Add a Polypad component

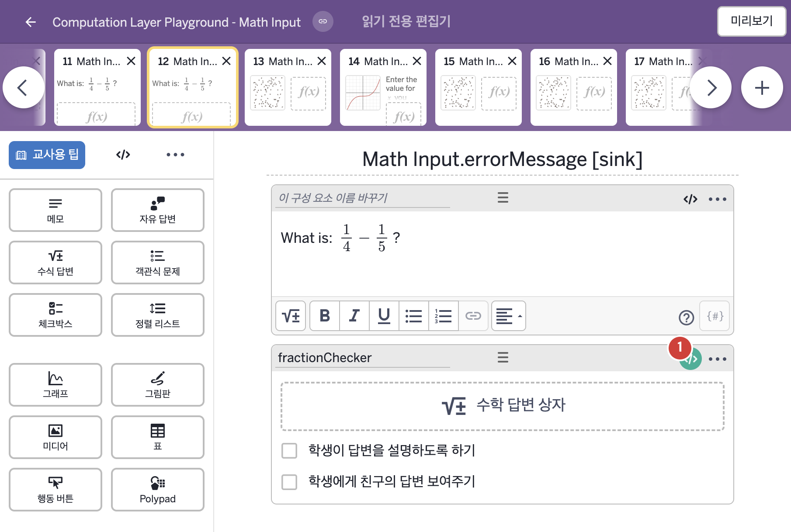click(x=158, y=490)
